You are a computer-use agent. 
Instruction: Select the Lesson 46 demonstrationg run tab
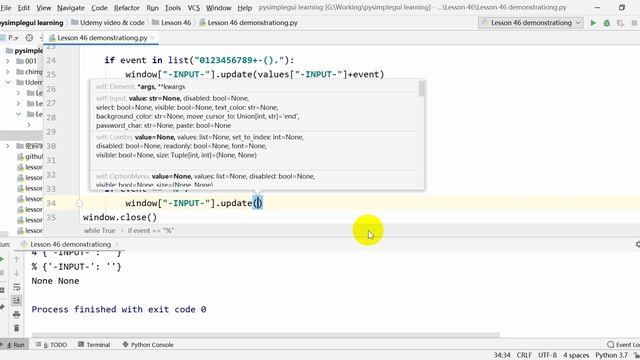(70, 244)
